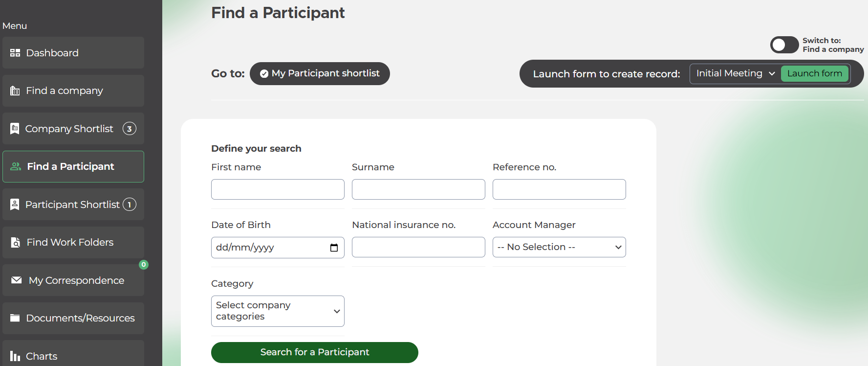Viewport: 868px width, 366px height.
Task: Open the Category select company categories dropdown
Action: [x=278, y=311]
